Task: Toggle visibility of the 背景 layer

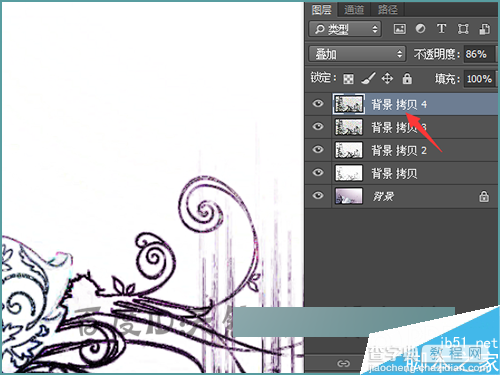Action: click(x=318, y=195)
